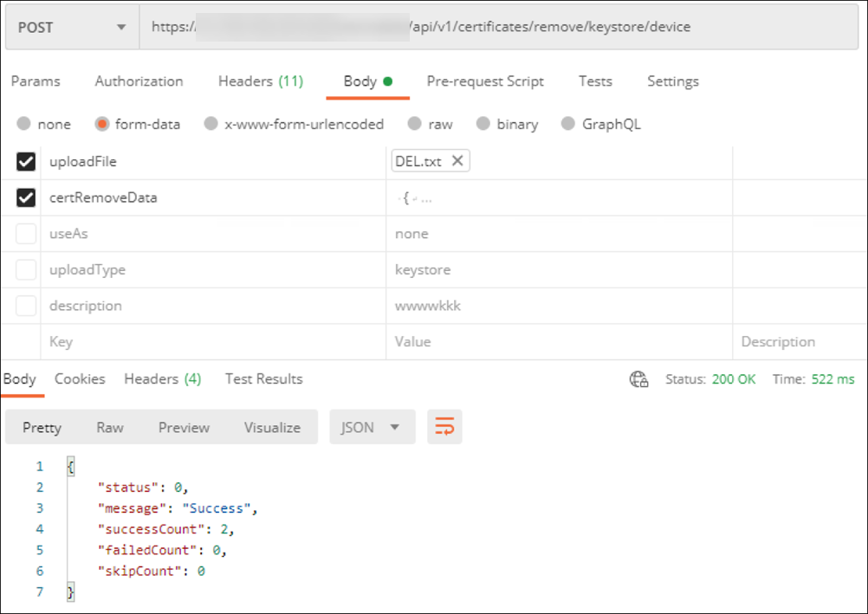Remove the DEL.txt file using X
Viewport: 868px width, 614px height.
[457, 161]
